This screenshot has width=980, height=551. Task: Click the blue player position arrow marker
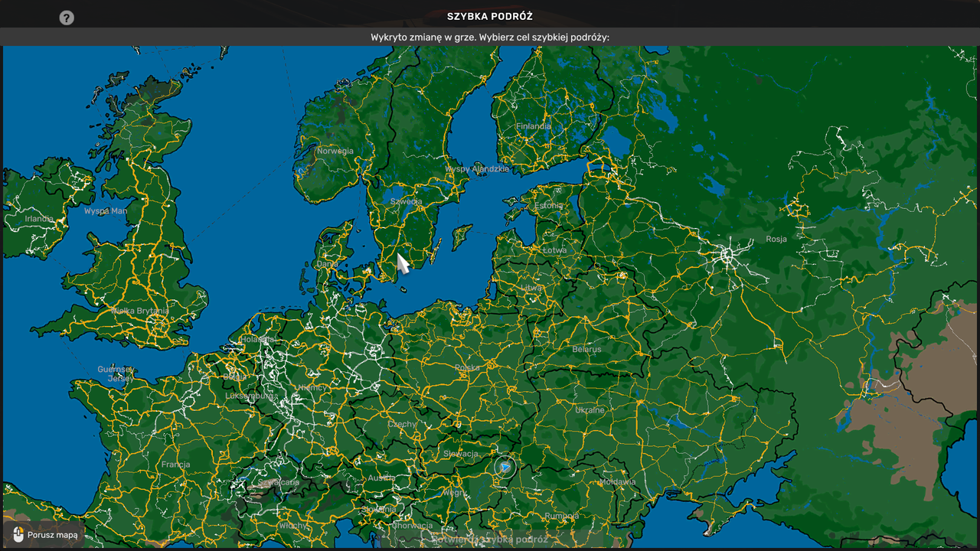[504, 466]
